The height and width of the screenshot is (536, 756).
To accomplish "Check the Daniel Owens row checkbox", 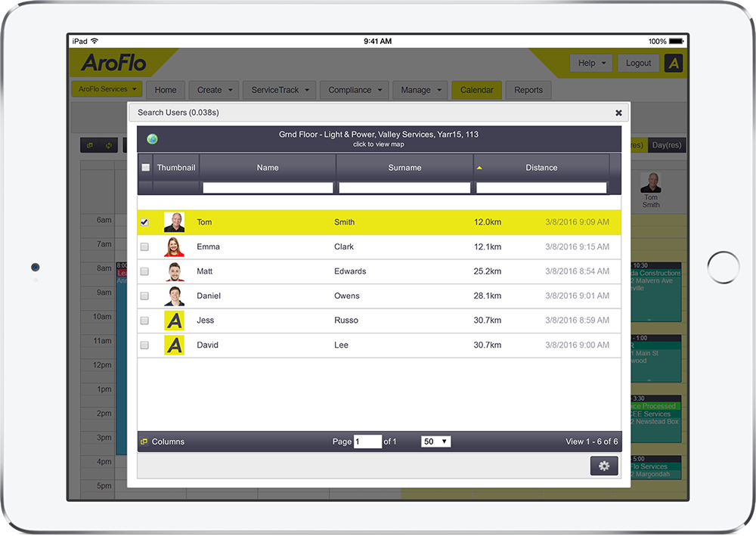I will 144,296.
